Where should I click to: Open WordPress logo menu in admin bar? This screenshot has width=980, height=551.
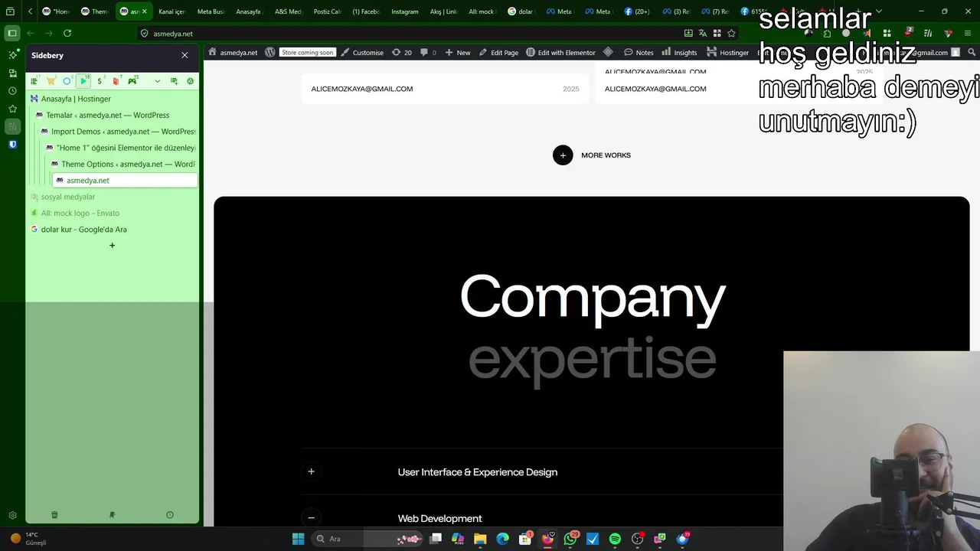pyautogui.click(x=269, y=53)
